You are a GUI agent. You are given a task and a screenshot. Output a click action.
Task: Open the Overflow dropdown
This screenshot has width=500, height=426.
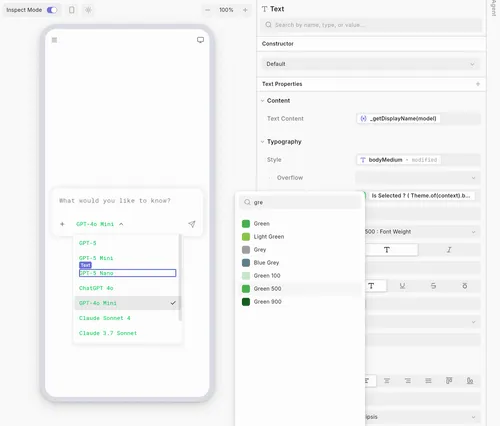pos(418,178)
